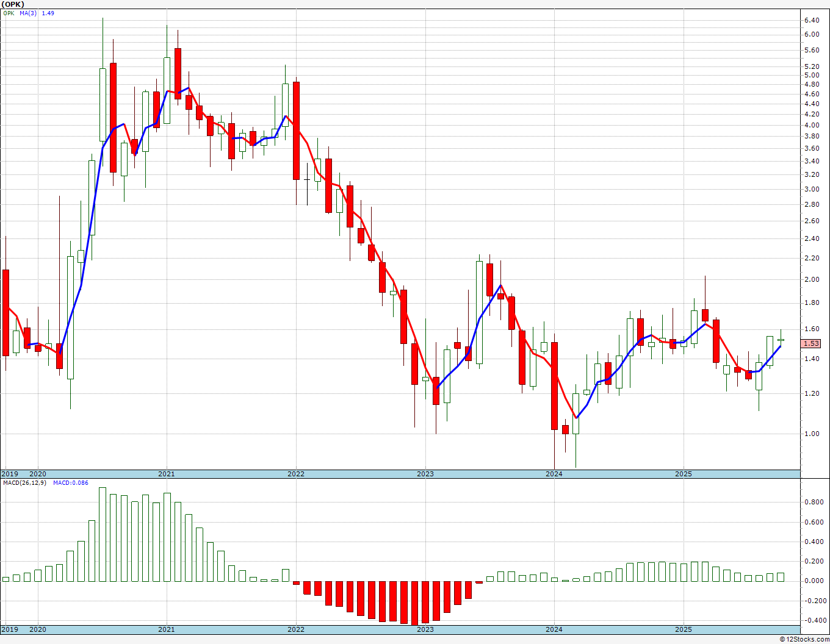Click the moving average value "1.49"
This screenshot has width=830, height=644.
48,13
